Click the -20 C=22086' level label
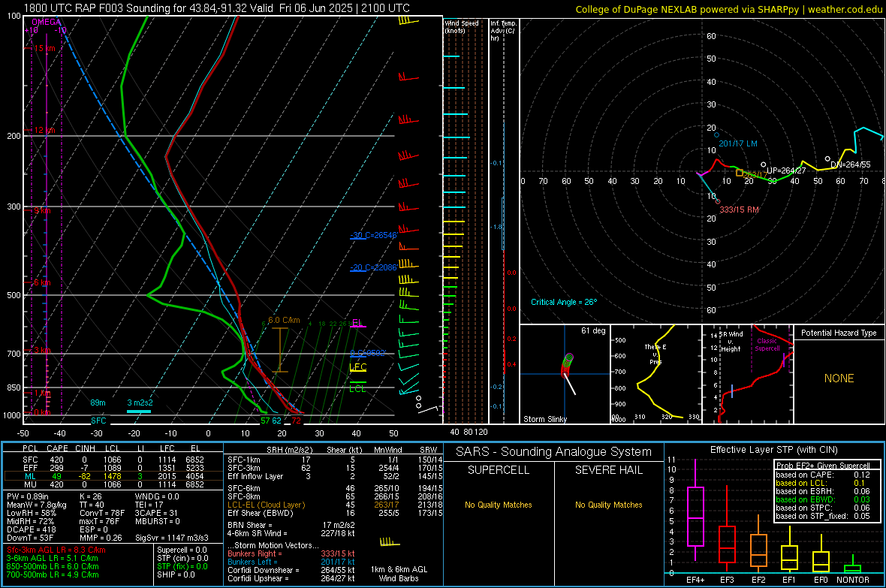This screenshot has width=886, height=588. 373,267
